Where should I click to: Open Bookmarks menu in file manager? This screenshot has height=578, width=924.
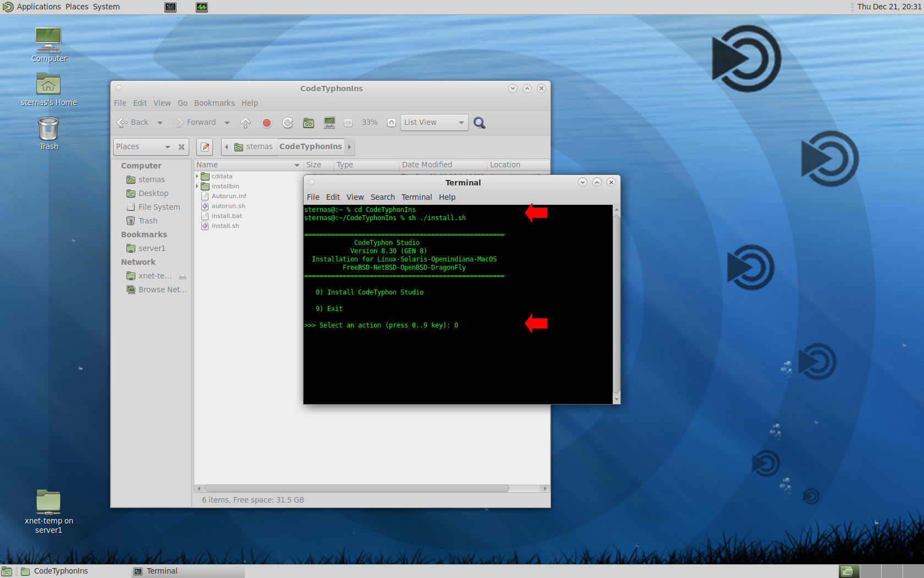214,103
